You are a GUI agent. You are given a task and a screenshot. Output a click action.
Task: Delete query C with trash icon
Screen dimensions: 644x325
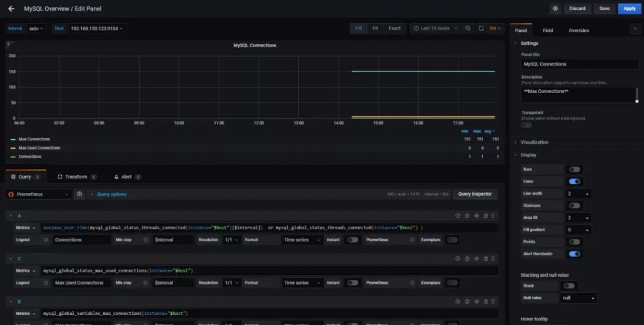[x=486, y=259]
